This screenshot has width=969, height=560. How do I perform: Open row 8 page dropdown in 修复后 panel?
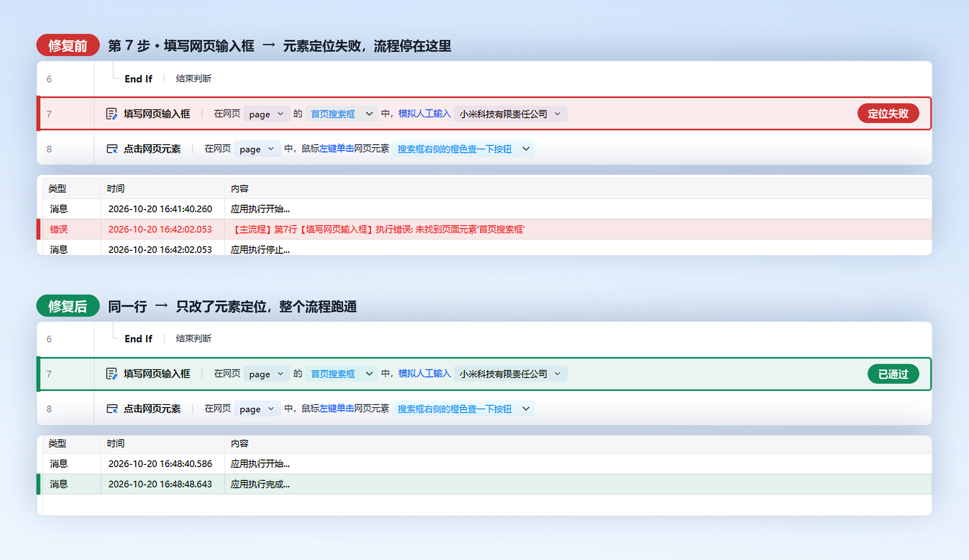click(x=257, y=409)
